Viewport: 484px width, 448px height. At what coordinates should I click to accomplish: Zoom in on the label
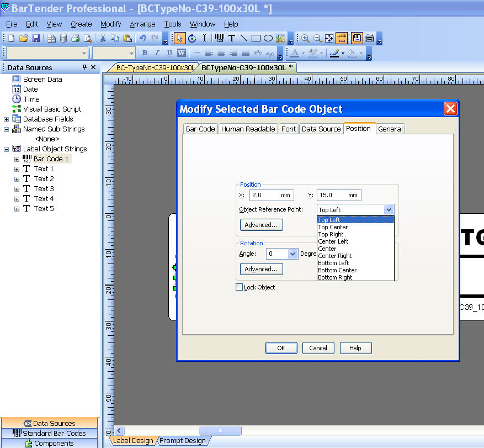(305, 38)
